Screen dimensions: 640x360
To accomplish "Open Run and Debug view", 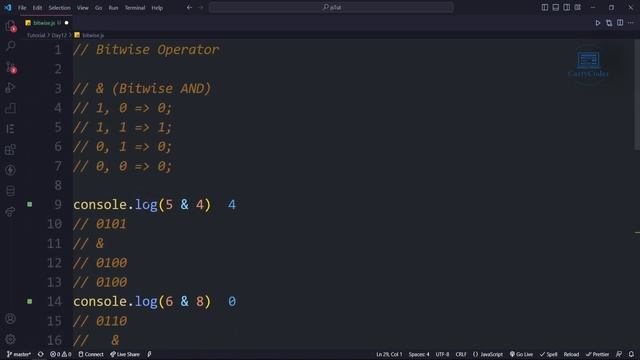I will pos(11,87).
